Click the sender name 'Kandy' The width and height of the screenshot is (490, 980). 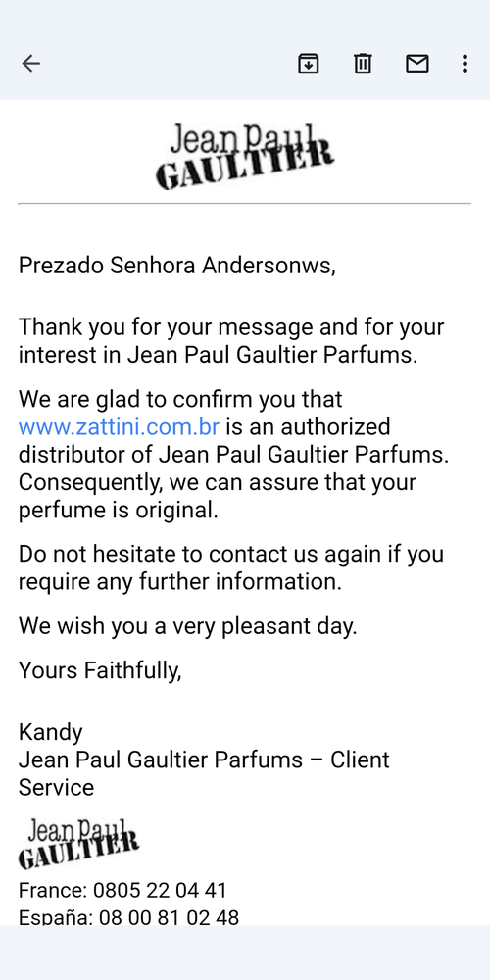(50, 732)
